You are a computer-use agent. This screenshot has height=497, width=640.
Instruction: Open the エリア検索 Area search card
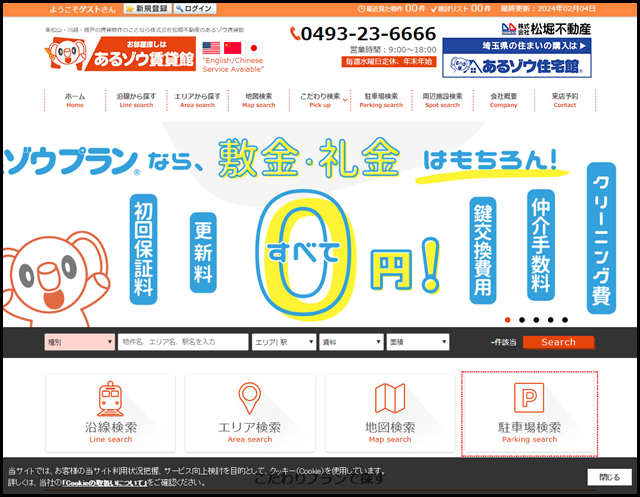click(250, 413)
